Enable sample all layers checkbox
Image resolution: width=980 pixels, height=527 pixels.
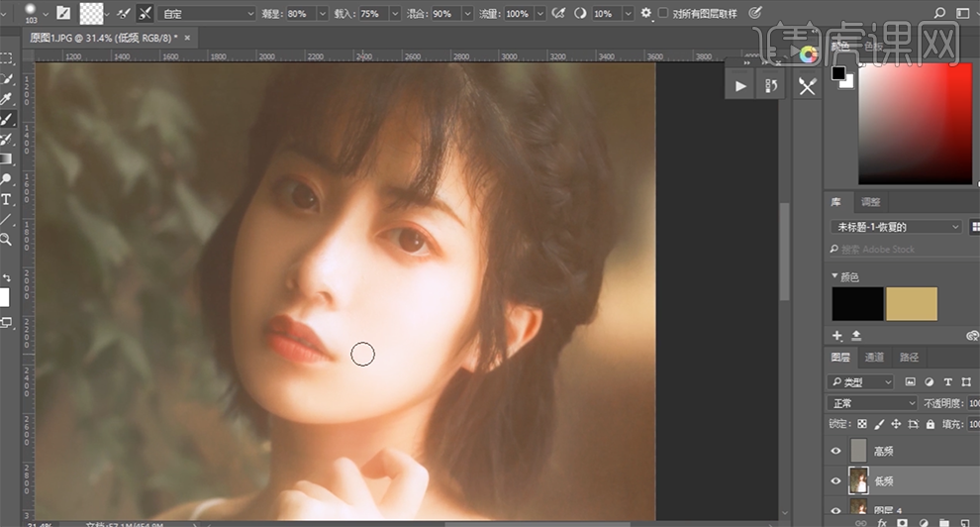[663, 14]
